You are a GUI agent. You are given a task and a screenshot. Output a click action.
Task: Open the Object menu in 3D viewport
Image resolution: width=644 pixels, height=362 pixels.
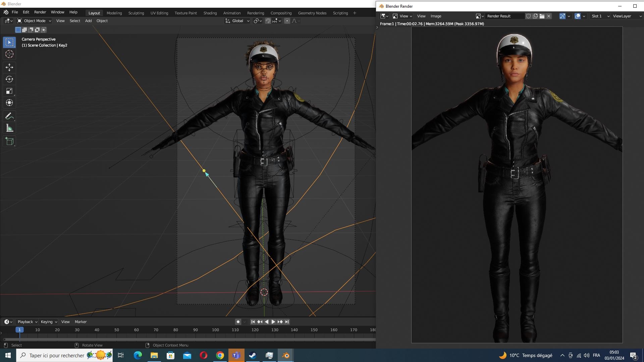click(x=102, y=21)
